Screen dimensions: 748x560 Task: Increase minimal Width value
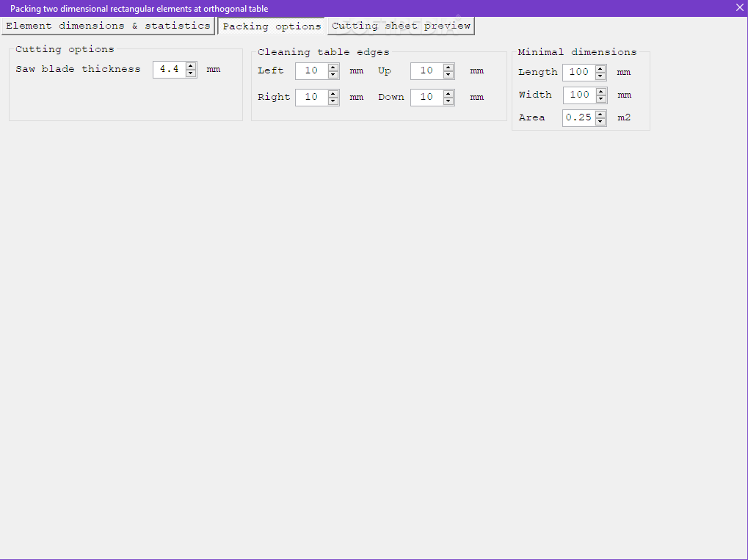point(601,92)
